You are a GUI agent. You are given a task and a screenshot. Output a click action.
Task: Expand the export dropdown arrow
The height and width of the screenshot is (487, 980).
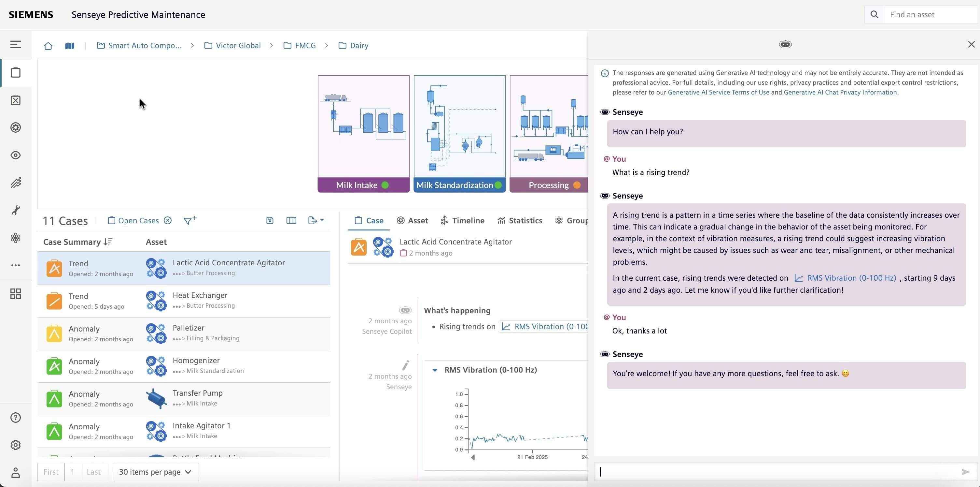(x=322, y=220)
